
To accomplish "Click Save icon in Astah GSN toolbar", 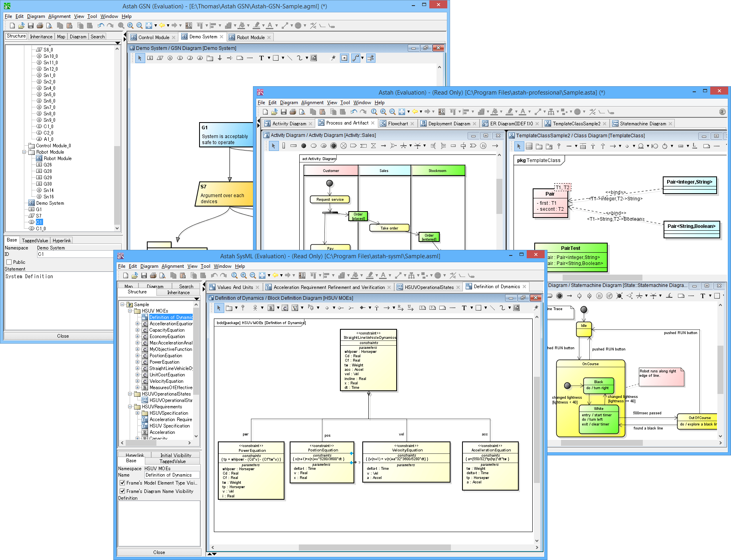I will [x=31, y=26].
